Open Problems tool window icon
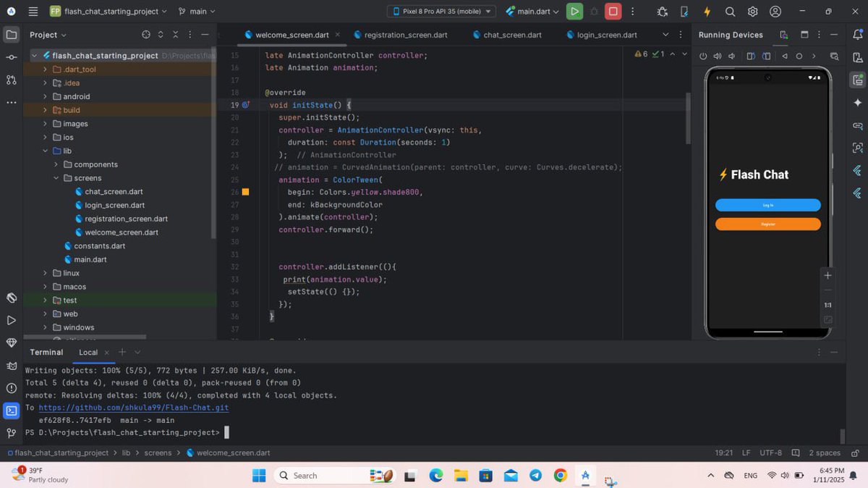 tap(12, 388)
